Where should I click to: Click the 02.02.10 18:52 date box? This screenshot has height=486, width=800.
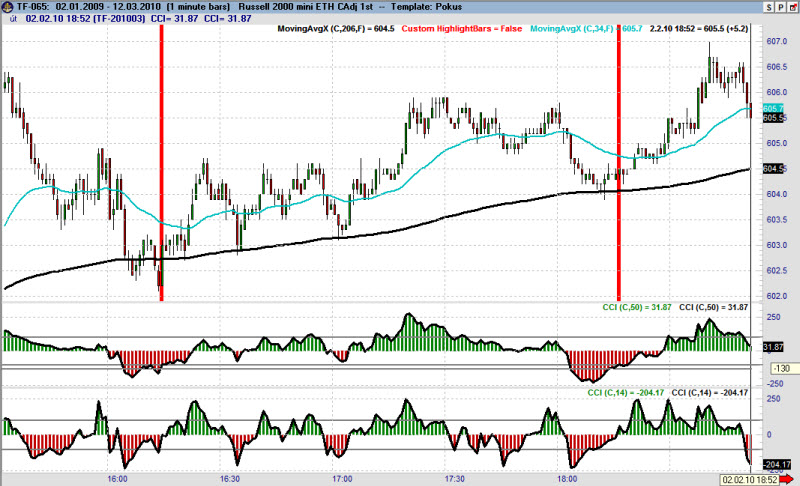point(749,480)
